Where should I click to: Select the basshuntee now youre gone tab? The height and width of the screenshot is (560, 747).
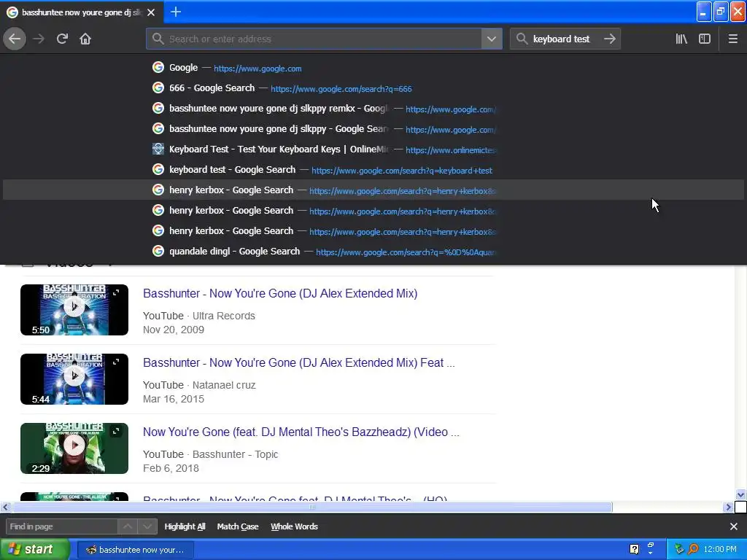click(x=81, y=12)
